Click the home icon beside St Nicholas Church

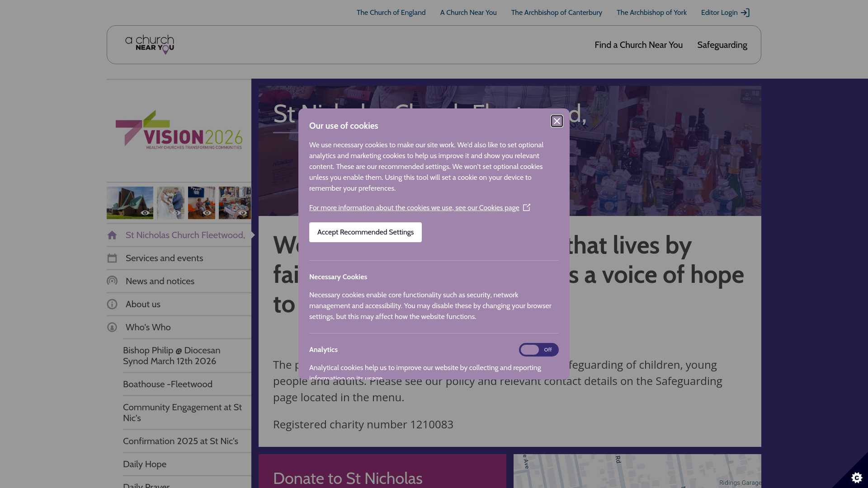(x=112, y=235)
